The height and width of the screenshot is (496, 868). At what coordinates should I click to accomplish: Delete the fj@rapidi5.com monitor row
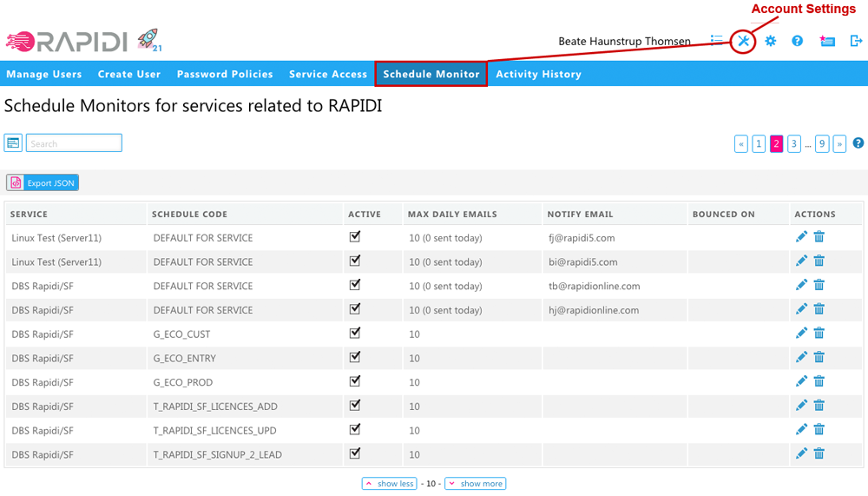pyautogui.click(x=819, y=237)
